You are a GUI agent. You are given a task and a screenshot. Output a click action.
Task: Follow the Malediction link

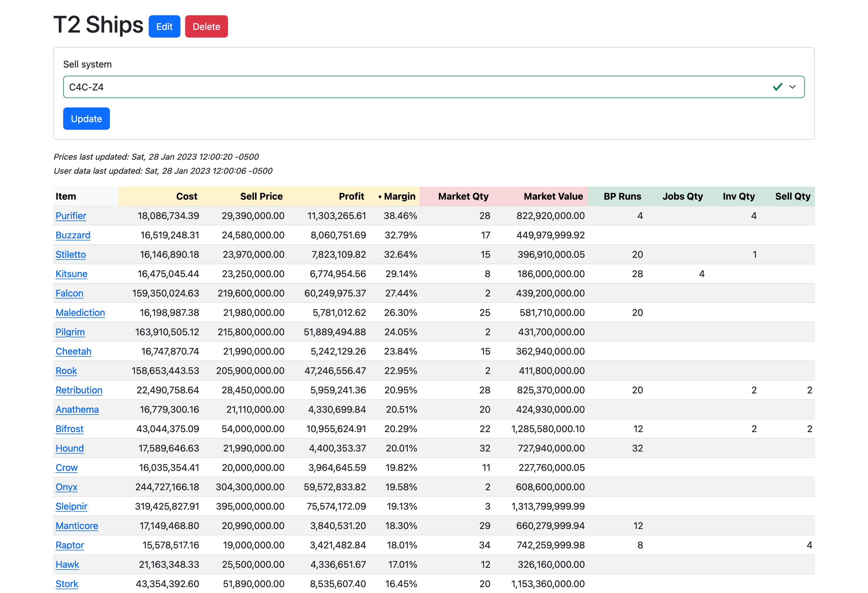[x=80, y=313]
